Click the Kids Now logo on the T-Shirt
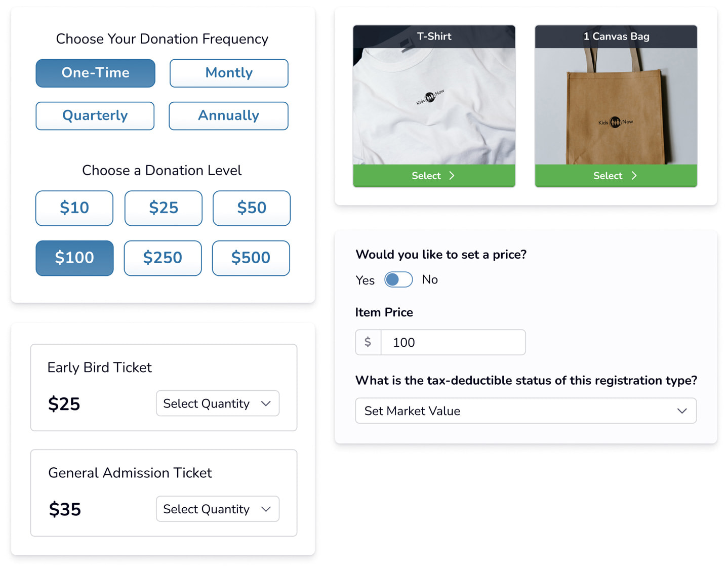 pyautogui.click(x=430, y=97)
